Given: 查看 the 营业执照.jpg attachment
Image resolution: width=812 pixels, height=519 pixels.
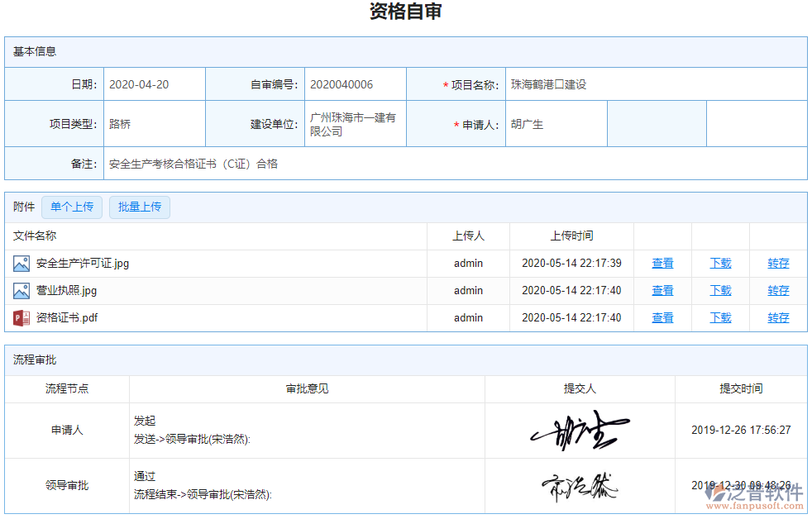Looking at the screenshot, I should (662, 290).
